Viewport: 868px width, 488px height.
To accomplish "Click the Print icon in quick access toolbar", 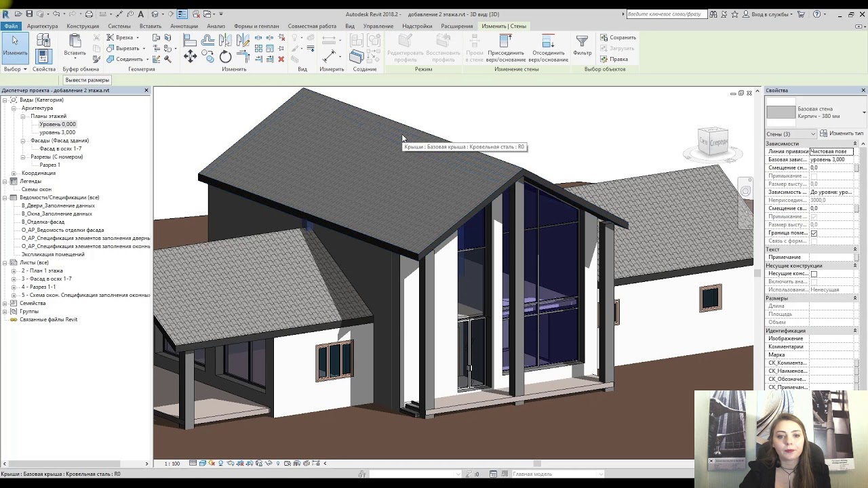I will click(89, 14).
